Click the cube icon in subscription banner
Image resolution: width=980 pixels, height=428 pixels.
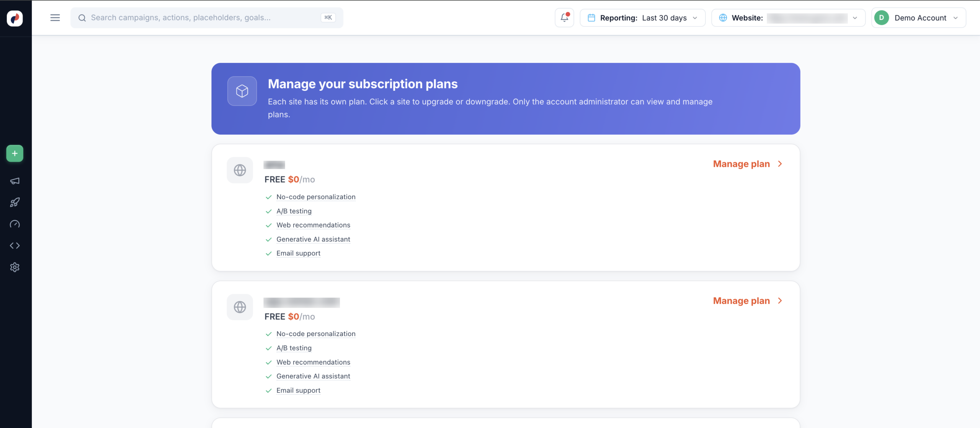pyautogui.click(x=242, y=91)
